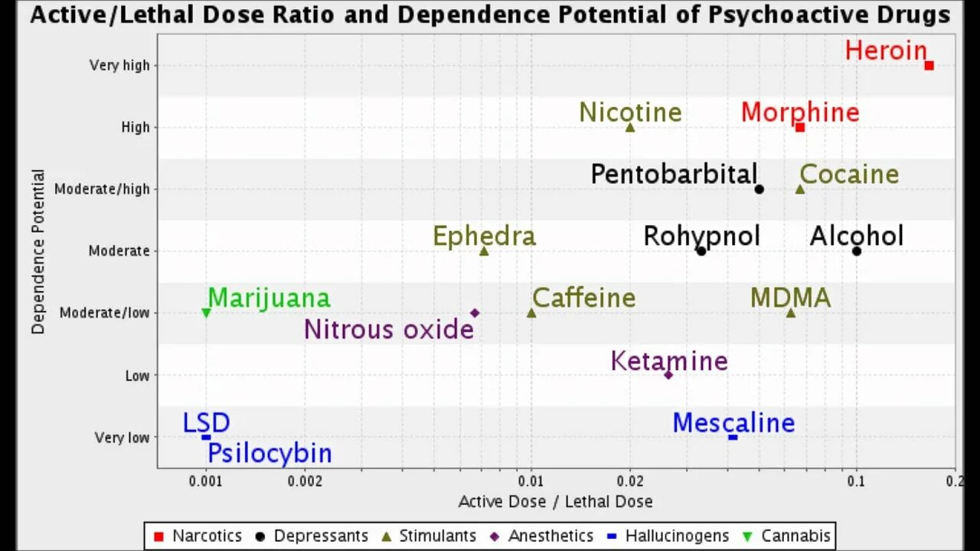
Task: Click the 'Moderate' y-axis tick label
Action: pyautogui.click(x=119, y=251)
